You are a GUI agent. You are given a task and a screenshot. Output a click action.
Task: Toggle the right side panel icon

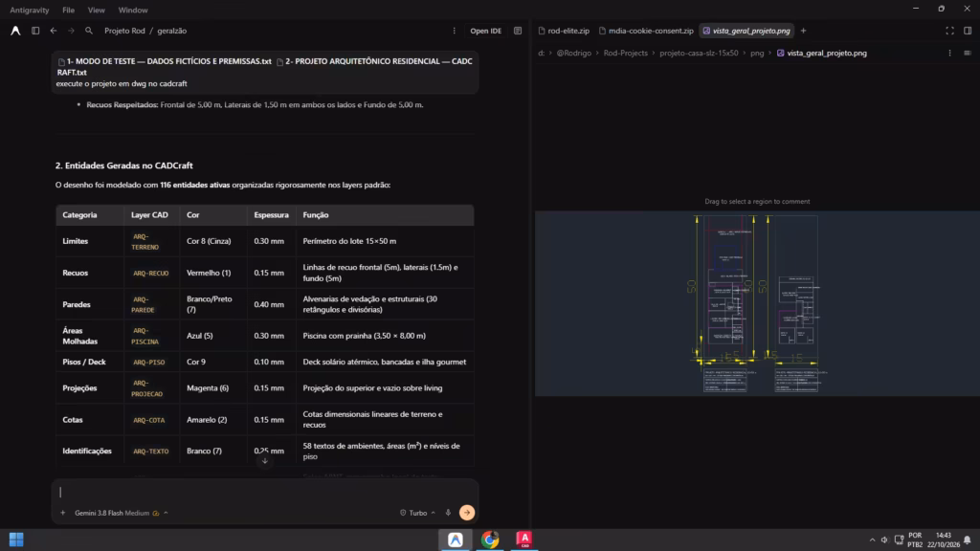968,31
